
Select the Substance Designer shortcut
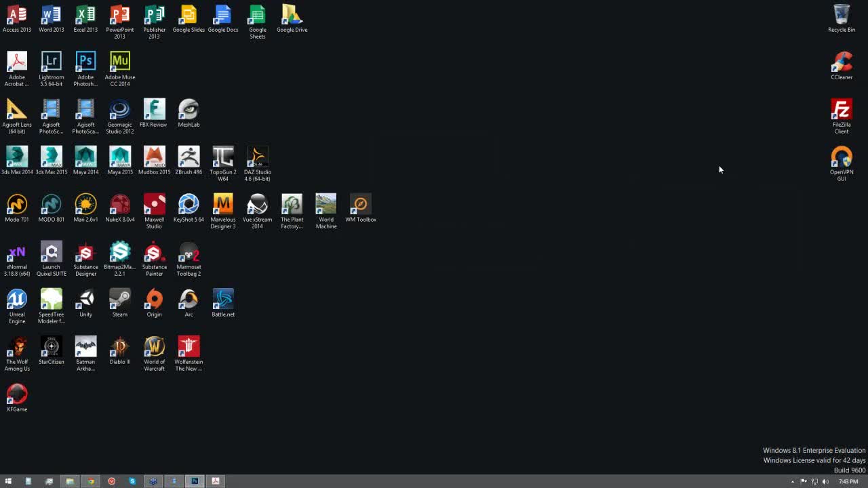point(85,259)
